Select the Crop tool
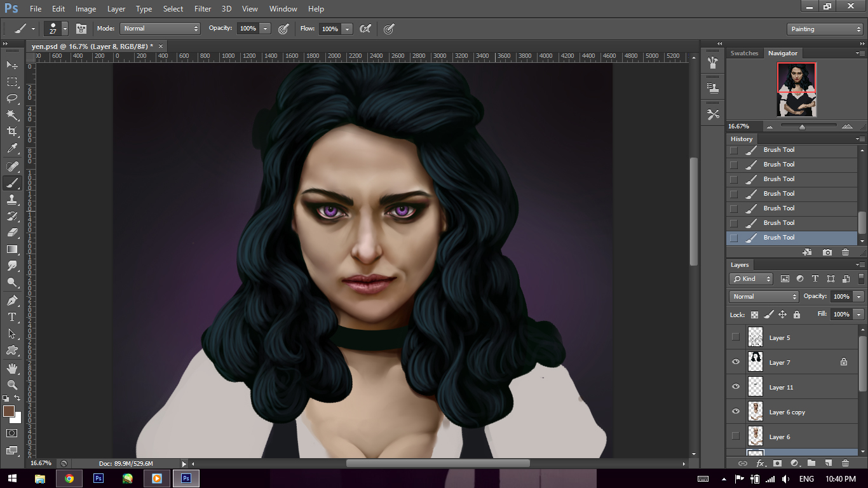Image resolution: width=868 pixels, height=488 pixels. tap(12, 132)
